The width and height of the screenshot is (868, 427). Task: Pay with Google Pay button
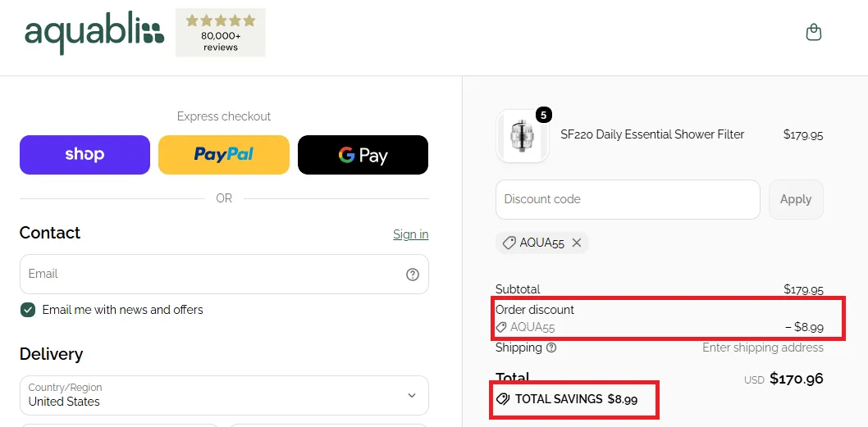(x=363, y=155)
